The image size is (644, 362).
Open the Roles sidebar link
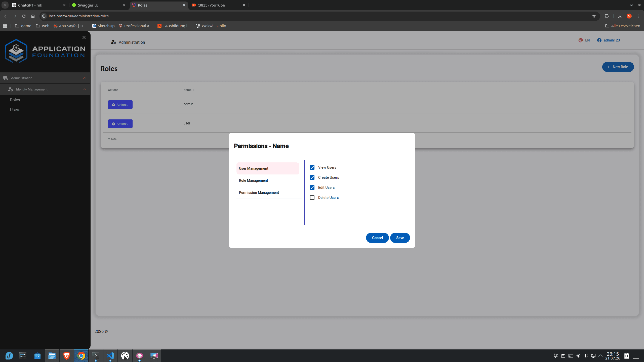pos(15,100)
